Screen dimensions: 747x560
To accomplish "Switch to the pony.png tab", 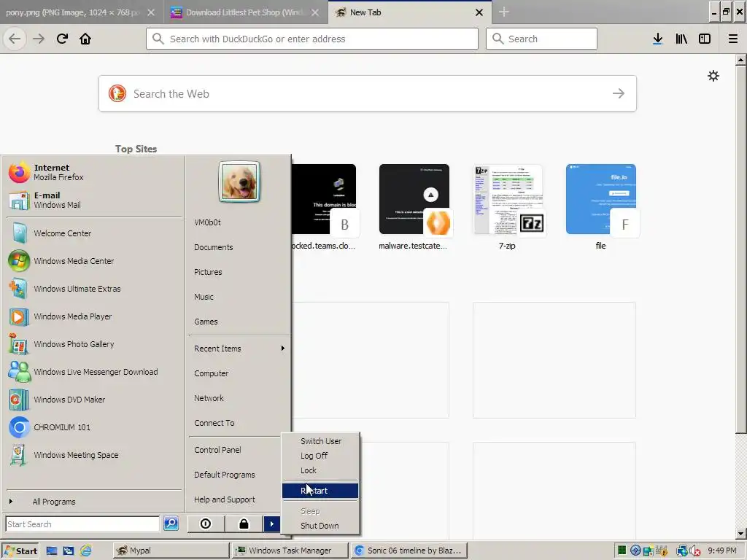I will (71, 12).
